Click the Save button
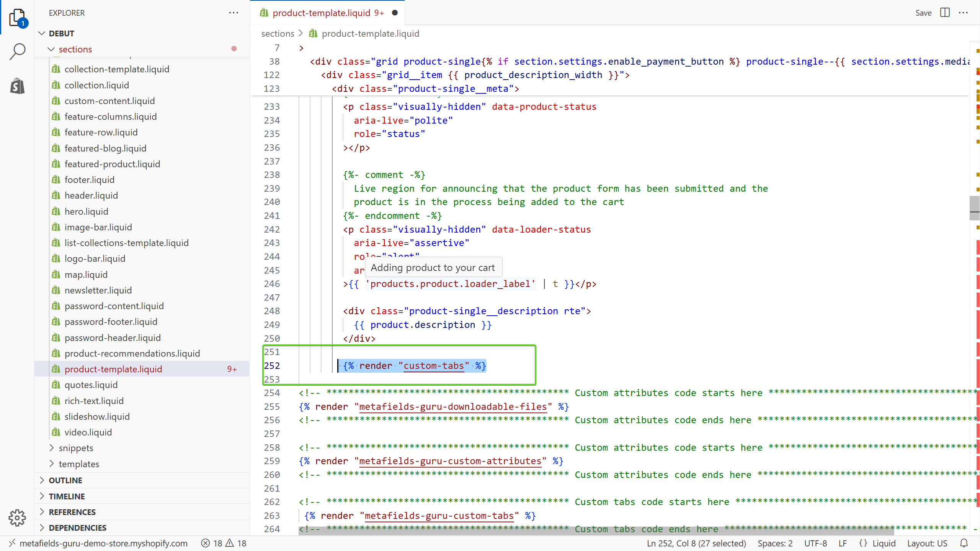This screenshot has width=980, height=551. 923,13
